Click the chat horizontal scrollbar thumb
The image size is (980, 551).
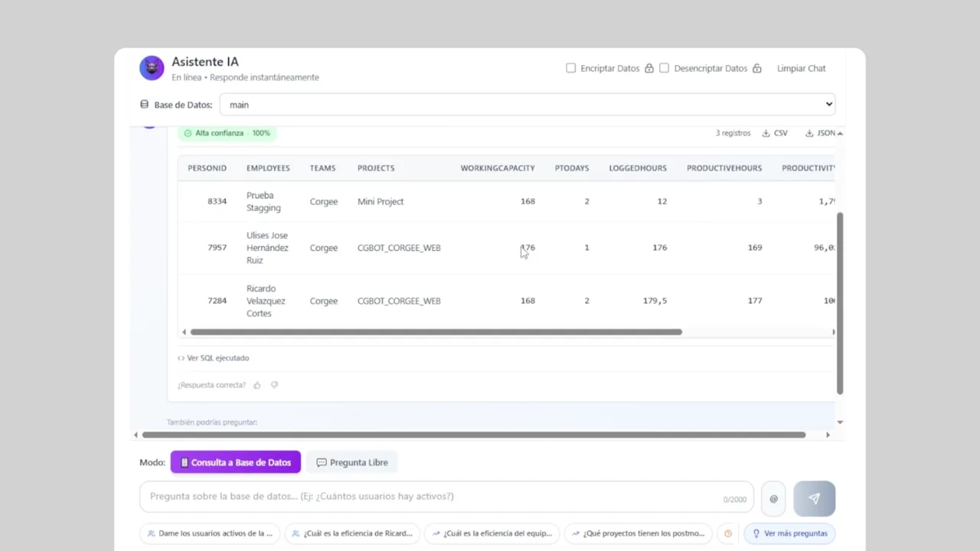(474, 435)
